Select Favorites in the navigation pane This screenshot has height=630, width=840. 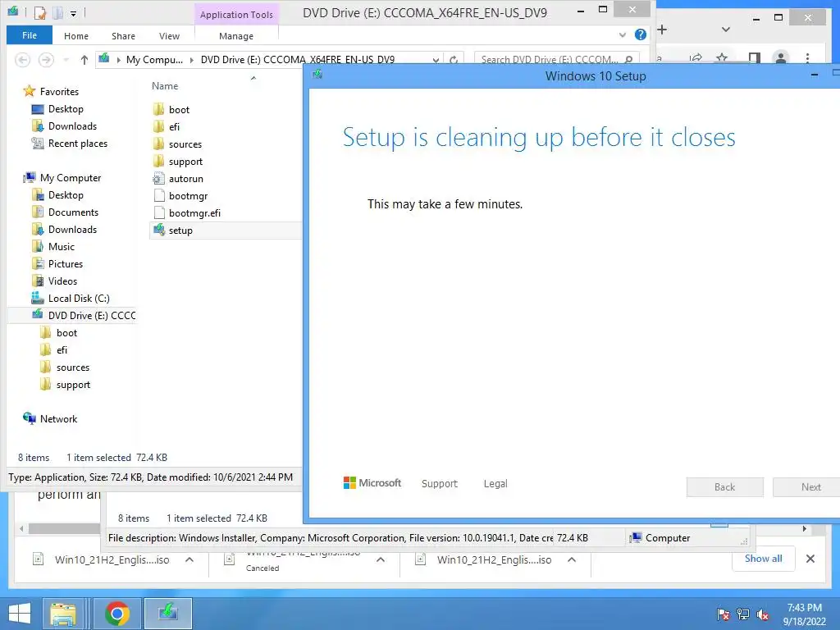59,92
